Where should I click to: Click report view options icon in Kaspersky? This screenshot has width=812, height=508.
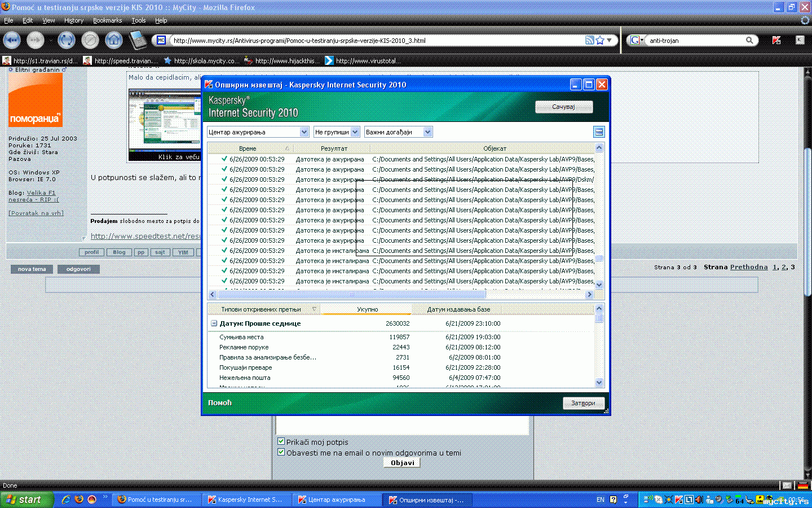(x=599, y=132)
